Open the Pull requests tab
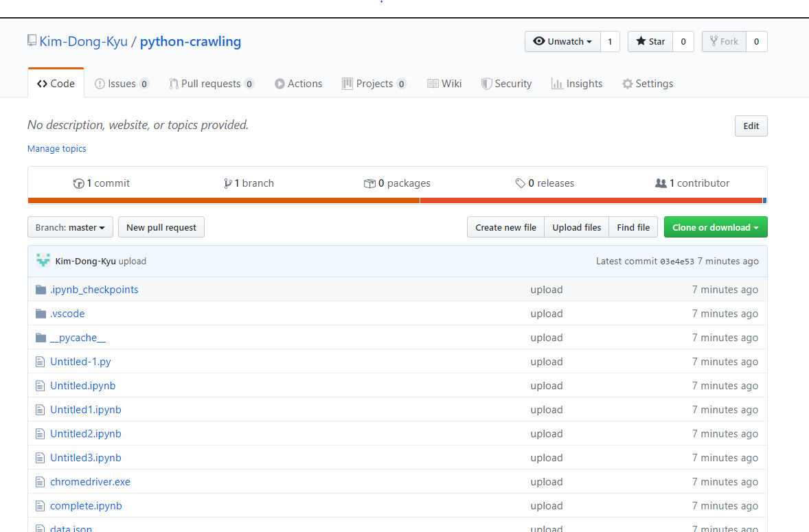Screen dimensions: 809x532 point(212,84)
